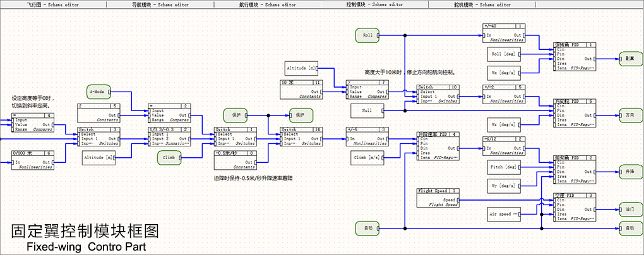Image resolution: width=644 pixels, height=255 pixels.
Task: Select the 升降 output node
Action: coord(628,171)
